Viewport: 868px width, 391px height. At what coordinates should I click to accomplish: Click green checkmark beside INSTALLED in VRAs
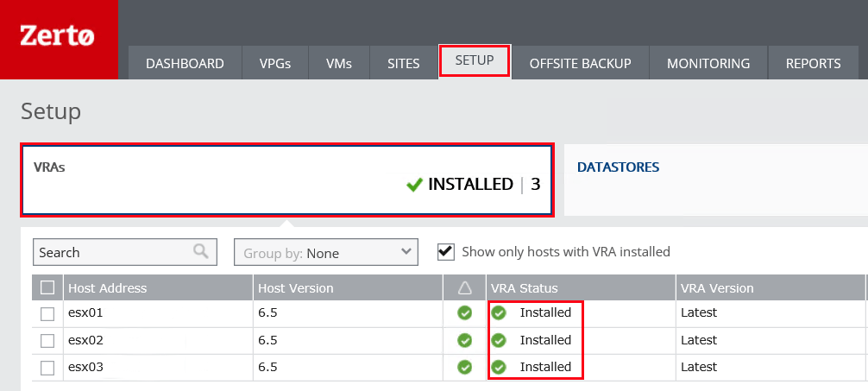pos(415,185)
